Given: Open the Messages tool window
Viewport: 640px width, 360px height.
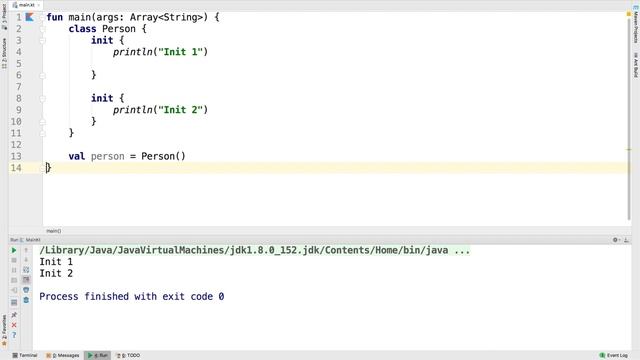Looking at the screenshot, I should click(x=63, y=356).
